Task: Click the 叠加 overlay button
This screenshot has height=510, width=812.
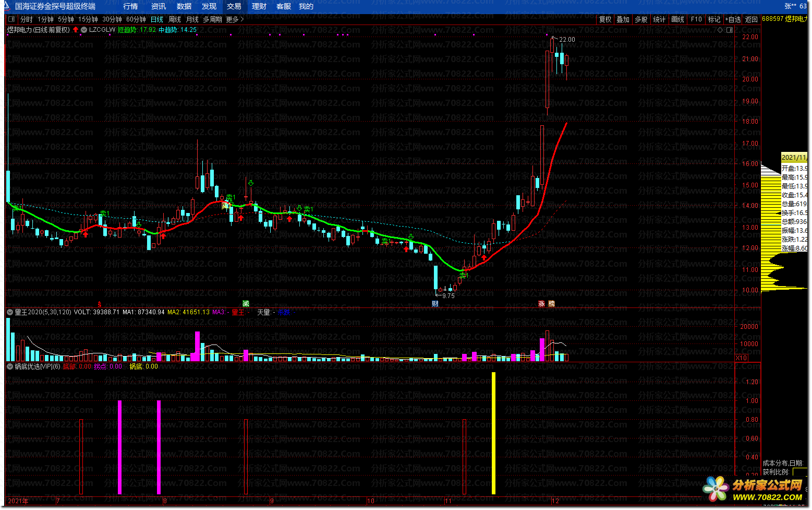Action: (x=623, y=19)
